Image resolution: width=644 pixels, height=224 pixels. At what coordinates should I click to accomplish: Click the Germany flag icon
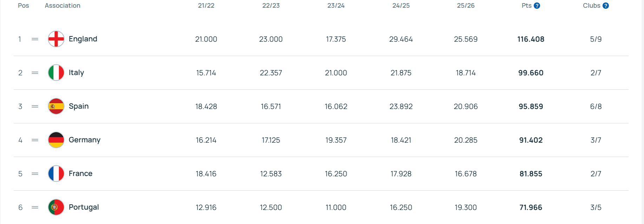pyautogui.click(x=56, y=140)
